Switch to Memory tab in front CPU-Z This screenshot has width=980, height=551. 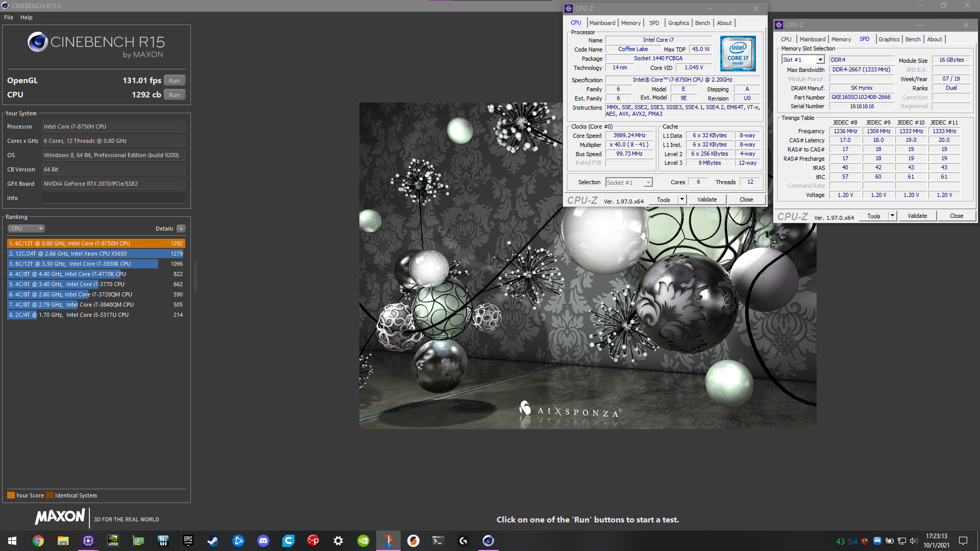tap(631, 23)
